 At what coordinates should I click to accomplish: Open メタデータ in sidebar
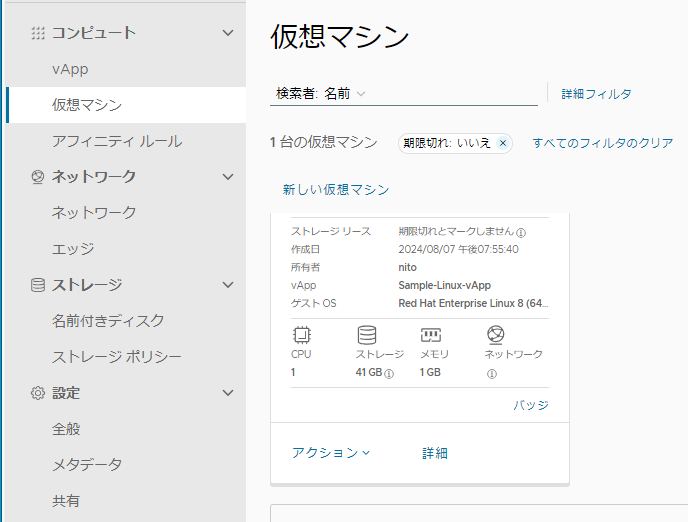click(x=87, y=465)
